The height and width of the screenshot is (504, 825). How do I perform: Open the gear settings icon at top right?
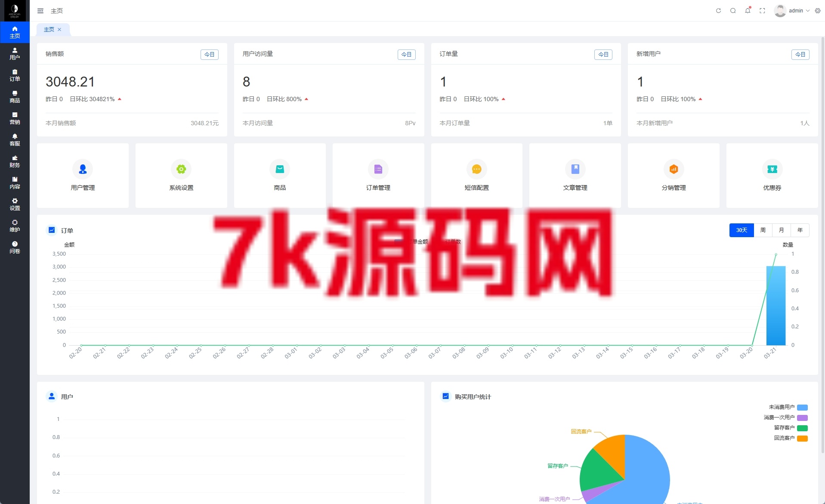coord(818,11)
